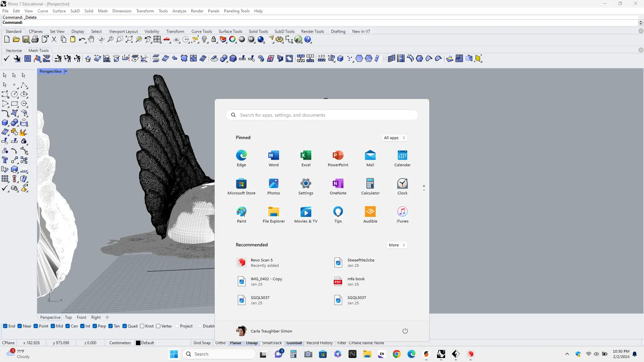The width and height of the screenshot is (644, 362).
Task: Toggle the End osnap checkbox
Action: [5, 326]
